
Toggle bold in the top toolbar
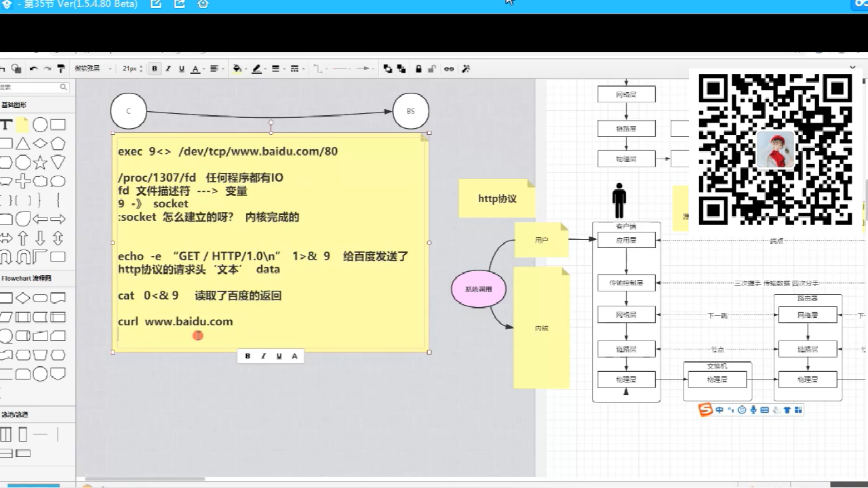point(155,68)
